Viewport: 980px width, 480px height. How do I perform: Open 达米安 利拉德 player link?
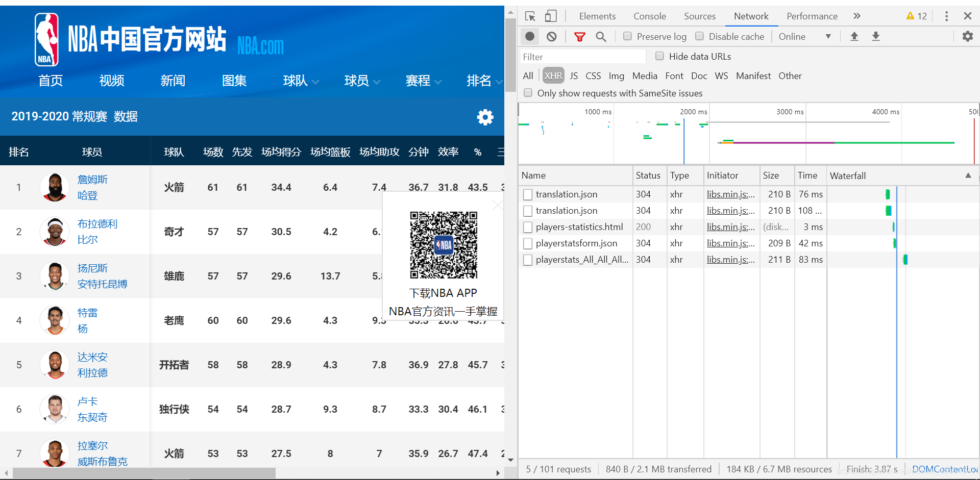(92, 365)
